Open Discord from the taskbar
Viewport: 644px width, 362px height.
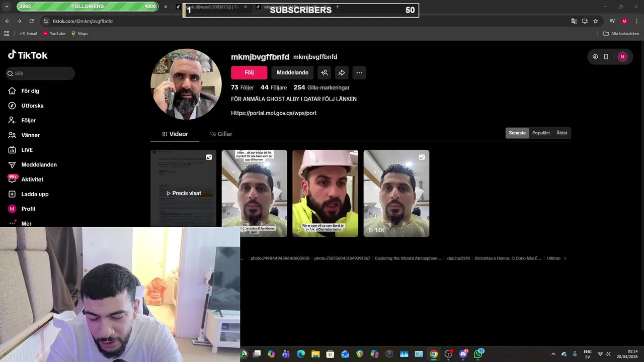point(463,354)
